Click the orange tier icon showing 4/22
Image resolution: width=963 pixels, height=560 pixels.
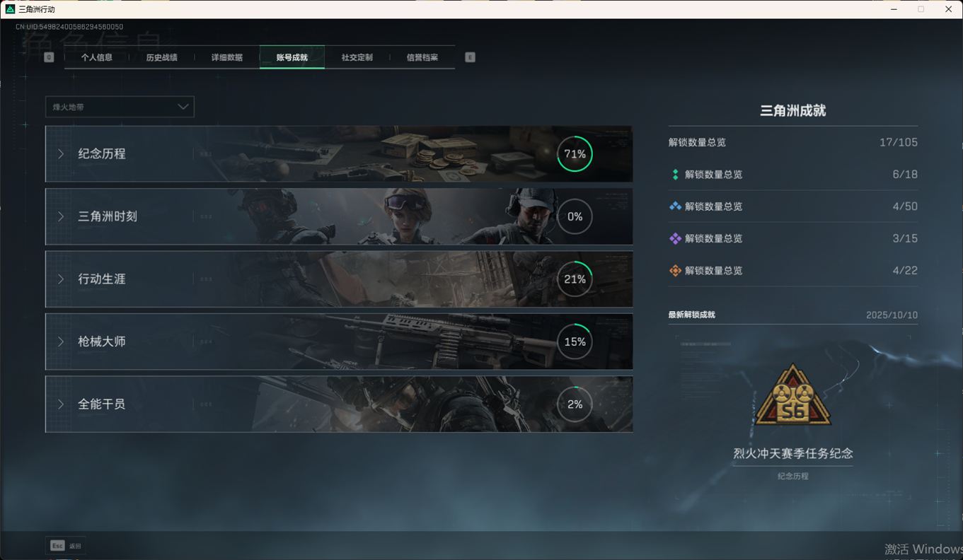click(675, 271)
